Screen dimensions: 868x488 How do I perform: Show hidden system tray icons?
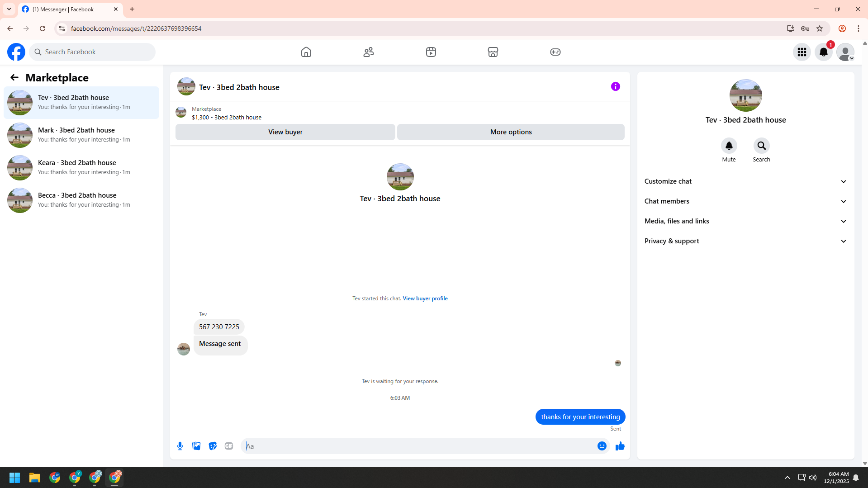tap(787, 478)
